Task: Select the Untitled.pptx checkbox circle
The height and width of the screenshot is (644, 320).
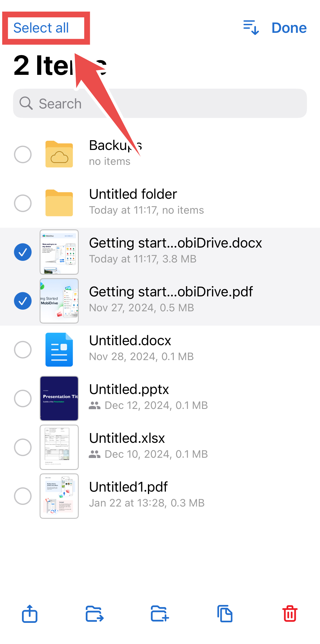Action: pos(23,399)
